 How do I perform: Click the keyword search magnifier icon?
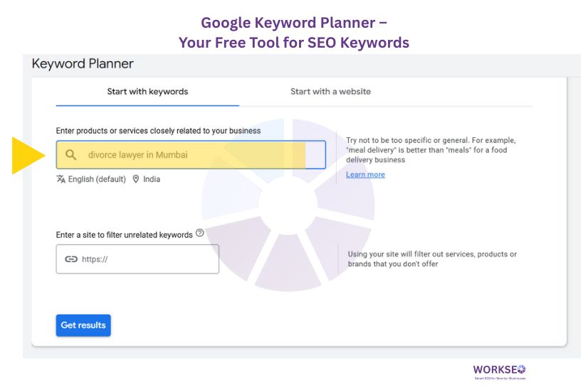[x=71, y=155]
